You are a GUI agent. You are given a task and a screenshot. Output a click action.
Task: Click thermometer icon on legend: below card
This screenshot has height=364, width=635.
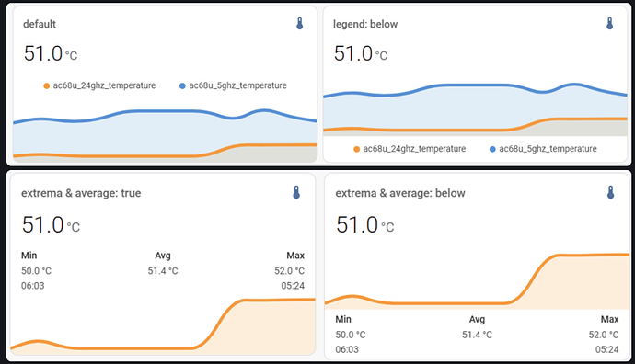[x=610, y=24]
